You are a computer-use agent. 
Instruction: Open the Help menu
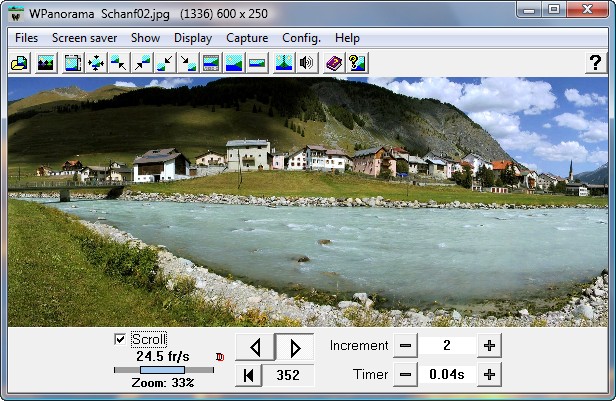click(347, 38)
